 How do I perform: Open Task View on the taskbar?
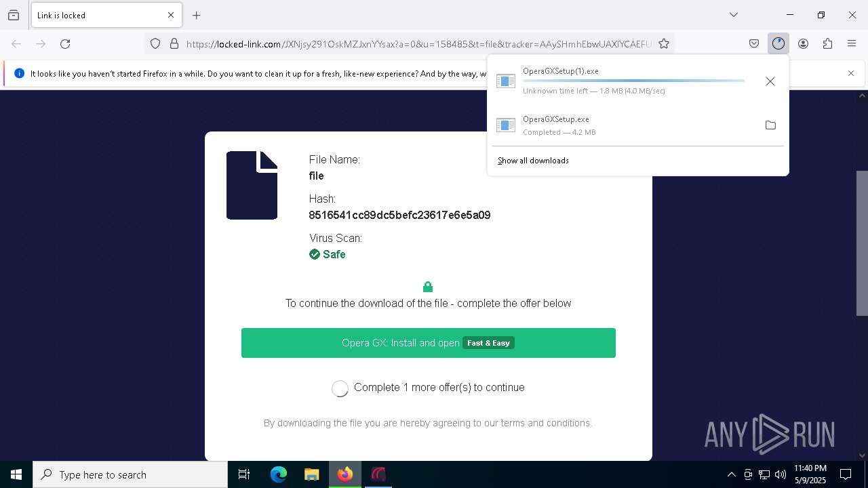(244, 474)
